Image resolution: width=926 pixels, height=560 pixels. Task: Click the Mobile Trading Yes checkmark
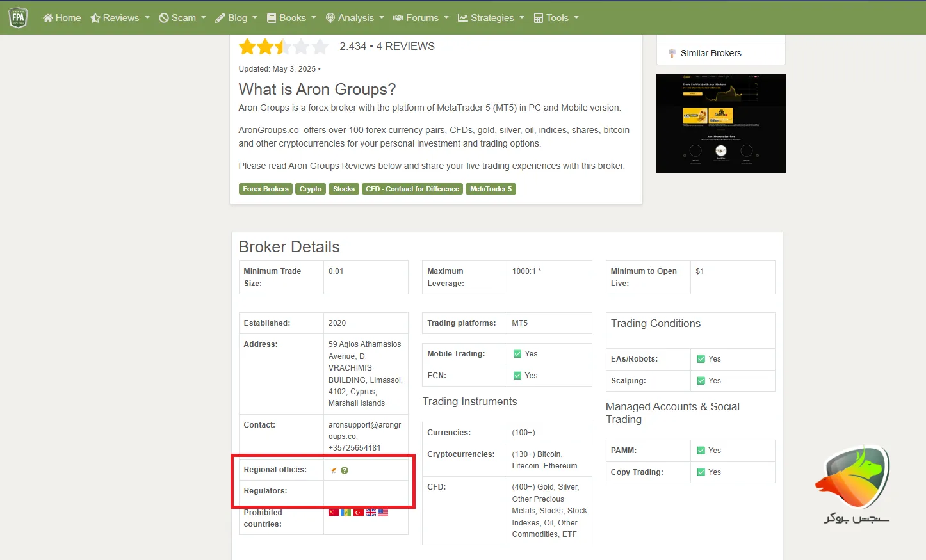517,354
